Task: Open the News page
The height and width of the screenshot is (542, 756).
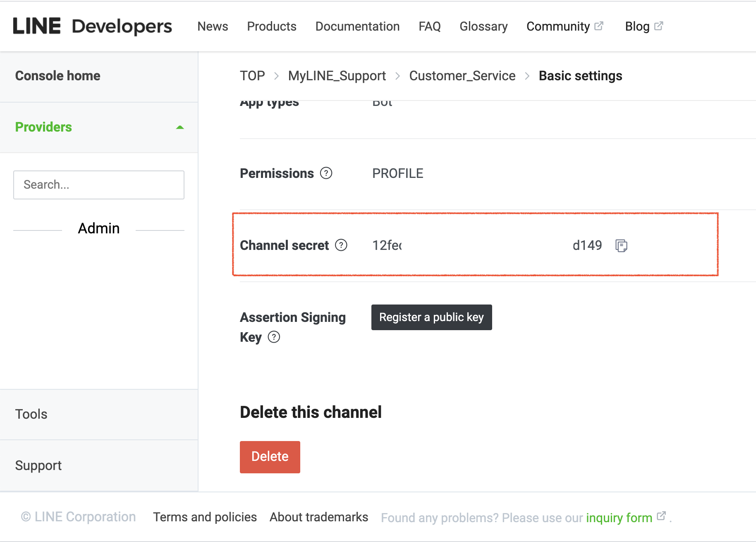Action: tap(213, 26)
